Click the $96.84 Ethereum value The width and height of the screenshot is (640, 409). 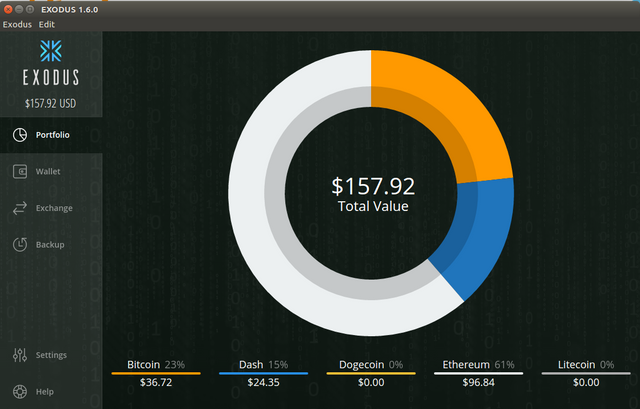pos(478,382)
